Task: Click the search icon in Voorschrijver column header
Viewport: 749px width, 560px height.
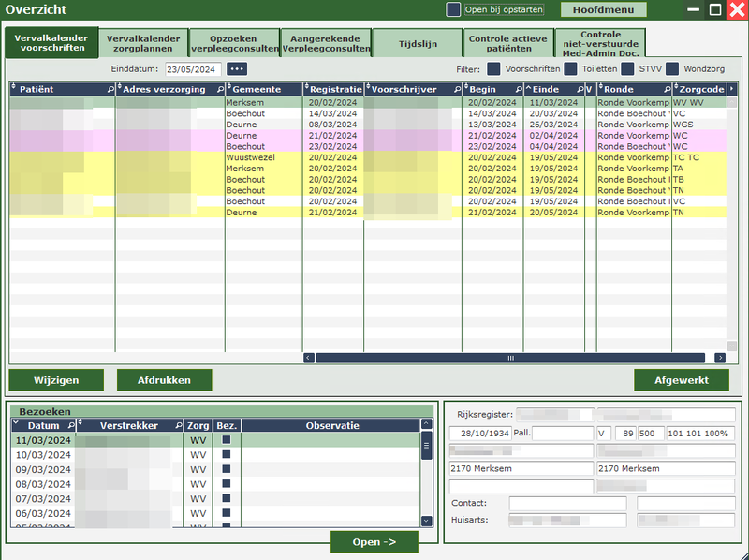Action: 458,89
